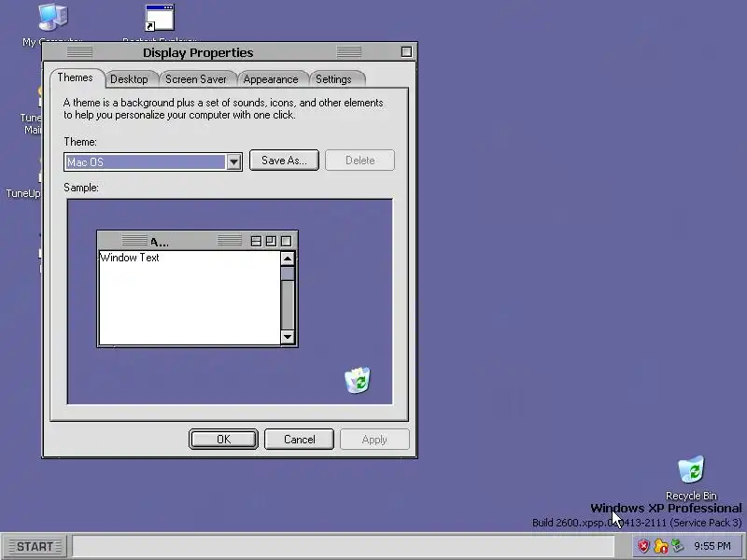The image size is (747, 560).
Task: Open the Recycle Bin on desktop
Action: click(x=691, y=469)
